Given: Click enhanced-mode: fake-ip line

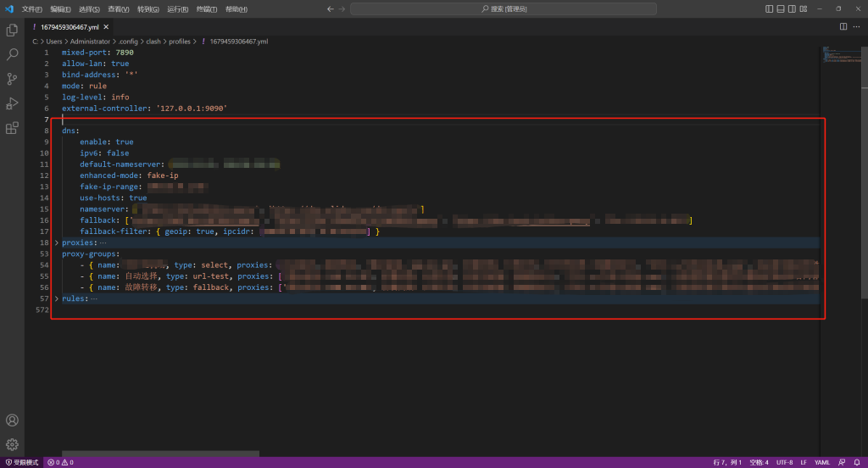Looking at the screenshot, I should click(129, 175).
